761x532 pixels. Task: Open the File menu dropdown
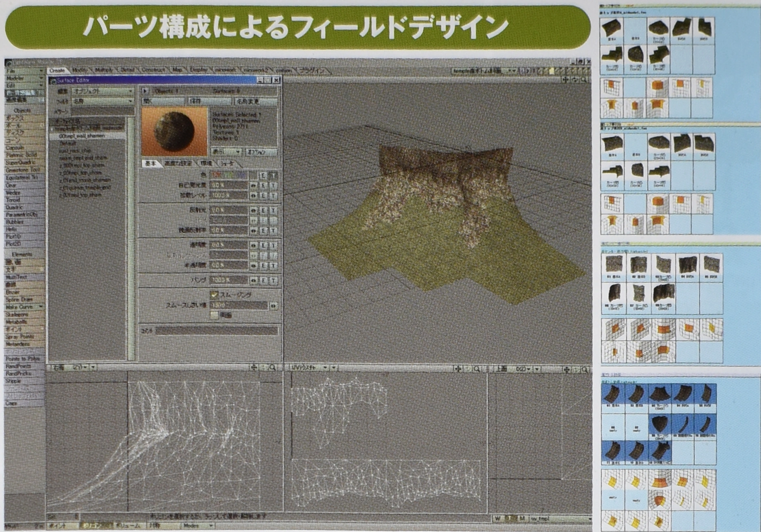pos(24,71)
